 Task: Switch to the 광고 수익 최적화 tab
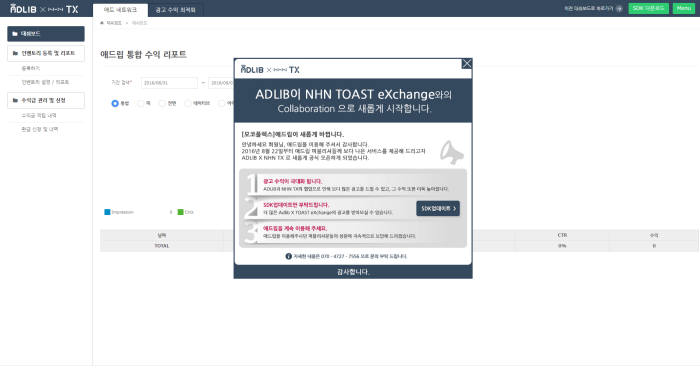click(175, 10)
